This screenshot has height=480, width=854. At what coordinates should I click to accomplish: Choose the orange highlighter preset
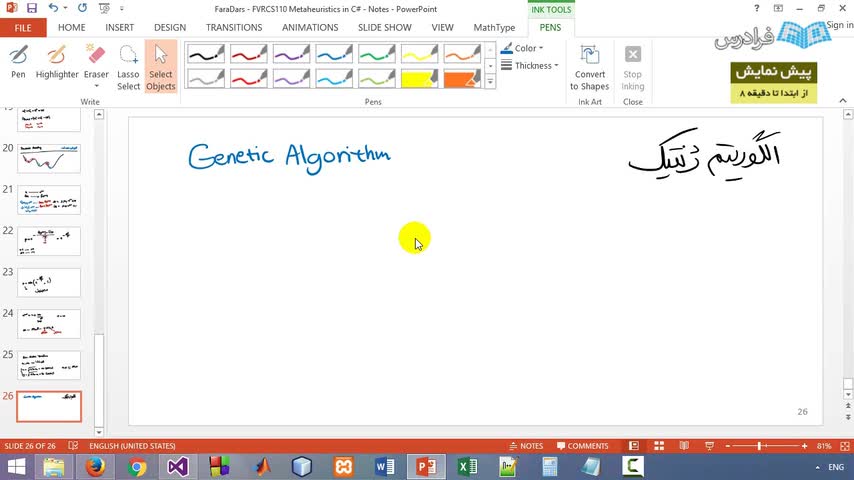462,78
